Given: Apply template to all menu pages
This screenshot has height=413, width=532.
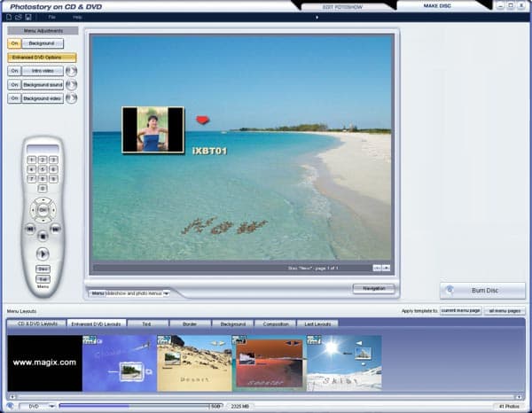Looking at the screenshot, I should 505,310.
